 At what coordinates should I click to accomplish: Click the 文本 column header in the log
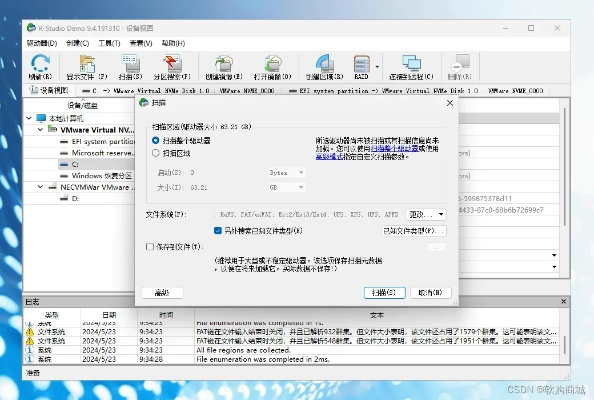377,315
